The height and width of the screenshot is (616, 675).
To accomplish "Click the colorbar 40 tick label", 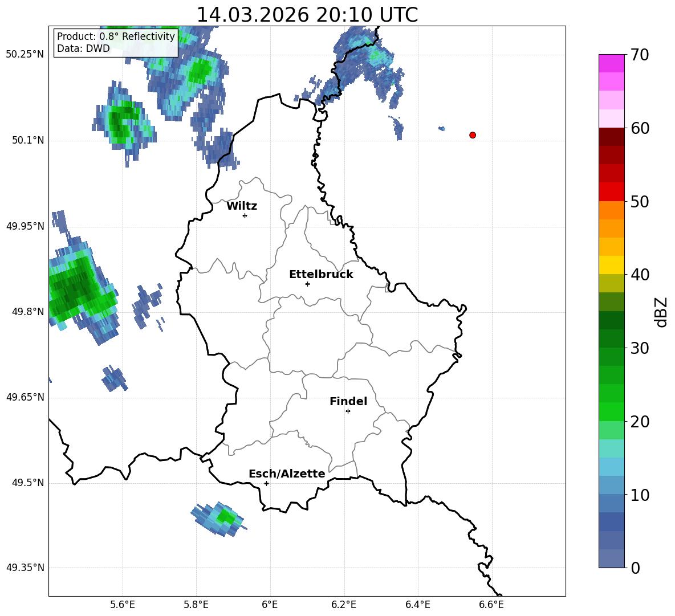I will click(640, 275).
